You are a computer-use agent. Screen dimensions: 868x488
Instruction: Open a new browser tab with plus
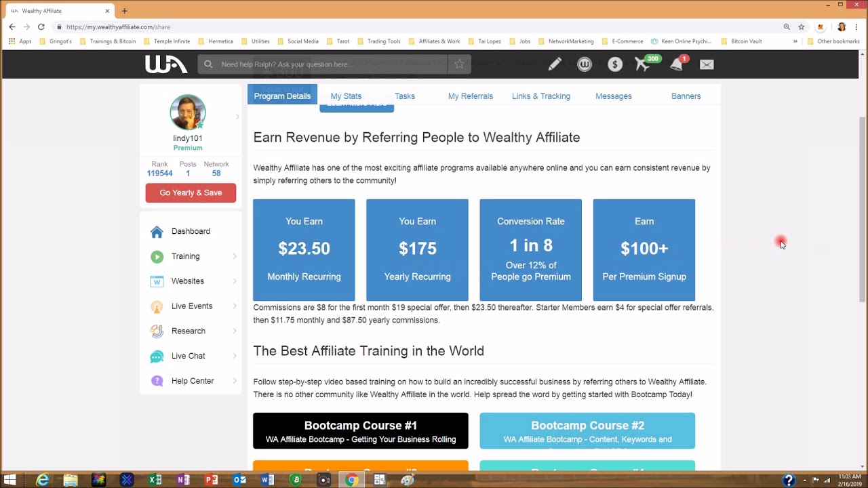(x=124, y=11)
